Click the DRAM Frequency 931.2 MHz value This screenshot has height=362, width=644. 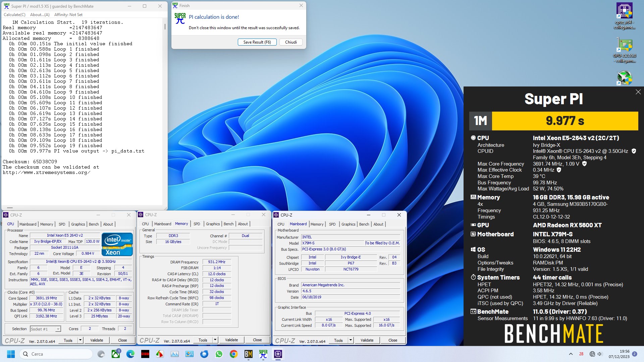pos(217,262)
